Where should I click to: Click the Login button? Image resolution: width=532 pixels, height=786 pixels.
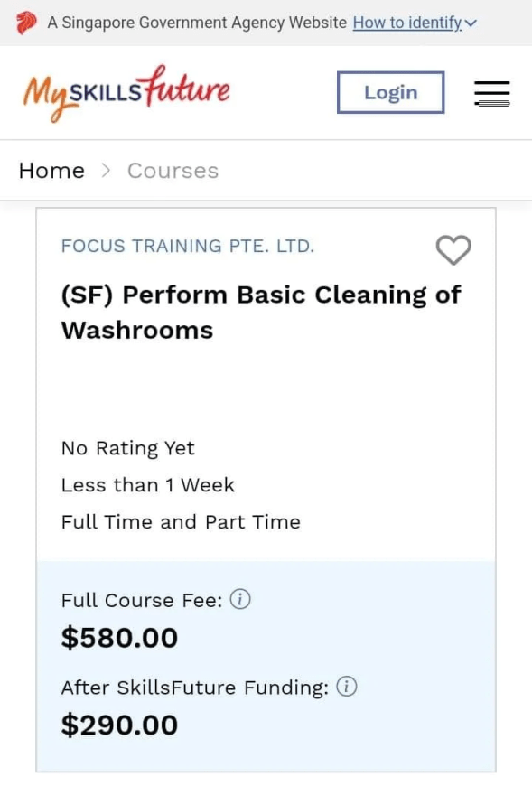click(391, 92)
